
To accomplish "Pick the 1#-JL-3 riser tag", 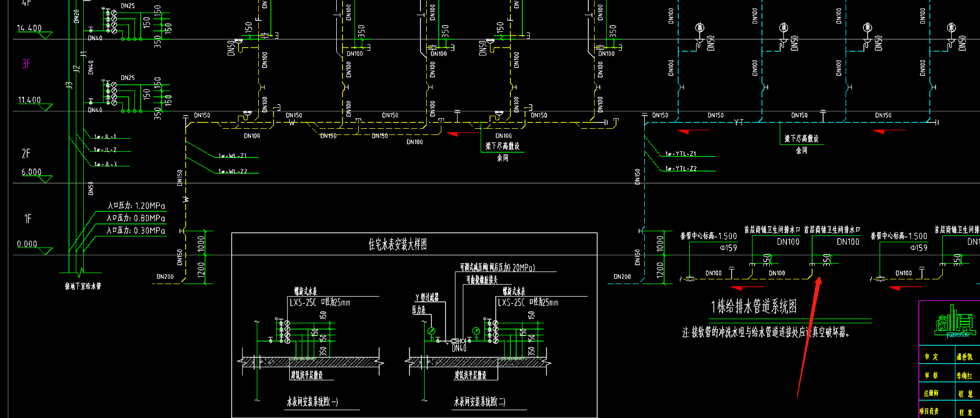I will (105, 164).
